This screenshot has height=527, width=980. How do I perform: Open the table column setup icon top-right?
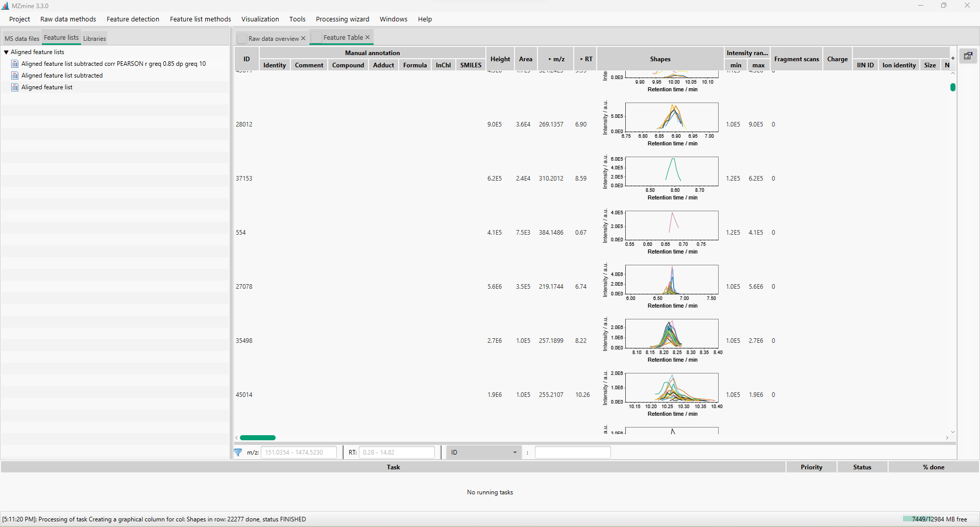(968, 56)
